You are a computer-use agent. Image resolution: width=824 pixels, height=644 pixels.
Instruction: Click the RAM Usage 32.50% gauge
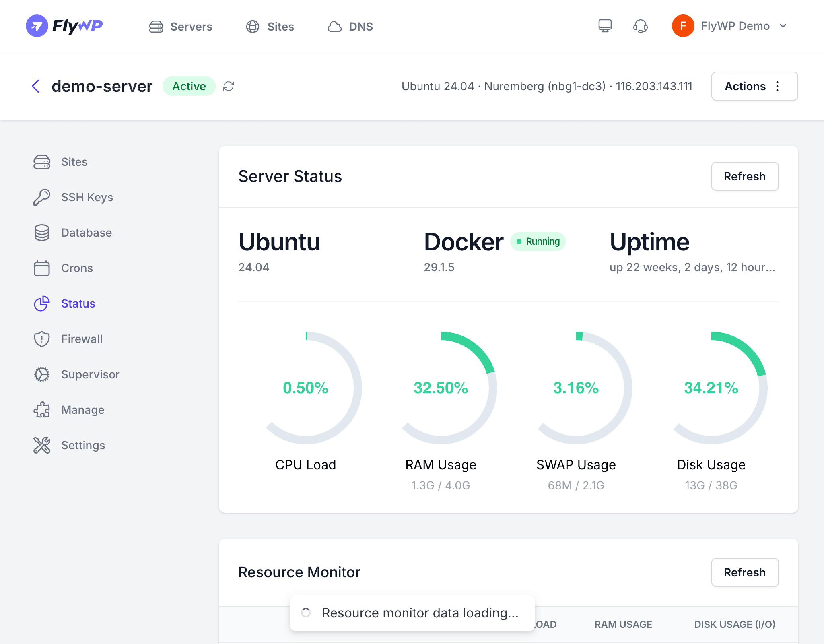441,388
